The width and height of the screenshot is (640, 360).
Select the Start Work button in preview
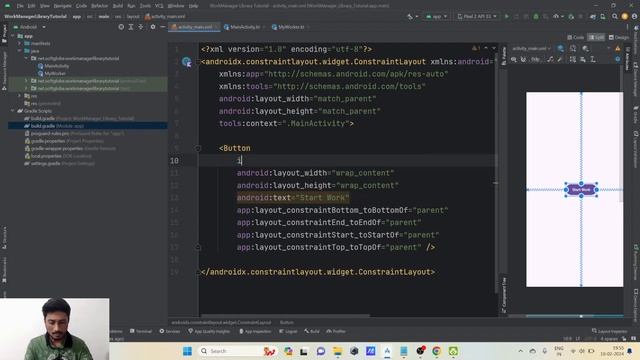[581, 189]
